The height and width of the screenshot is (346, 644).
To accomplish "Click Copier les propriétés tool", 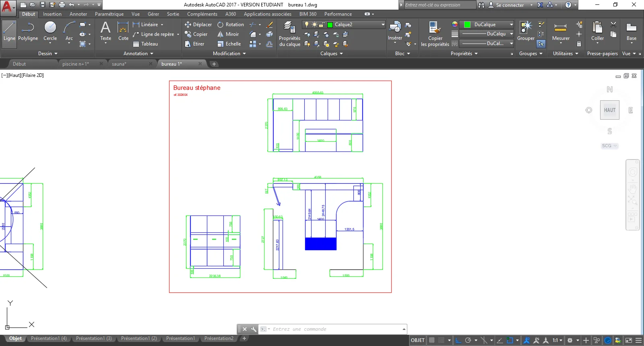I will click(x=435, y=34).
